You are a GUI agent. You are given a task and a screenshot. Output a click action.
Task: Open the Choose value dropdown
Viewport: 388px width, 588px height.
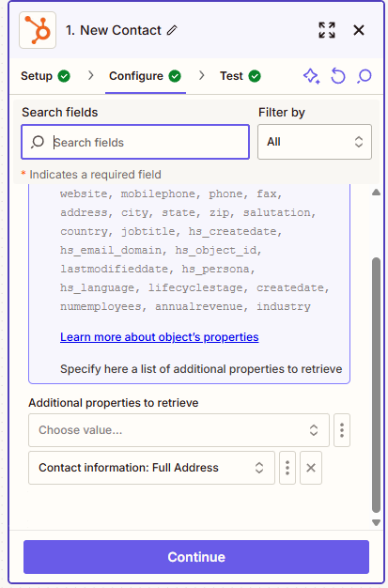click(179, 430)
